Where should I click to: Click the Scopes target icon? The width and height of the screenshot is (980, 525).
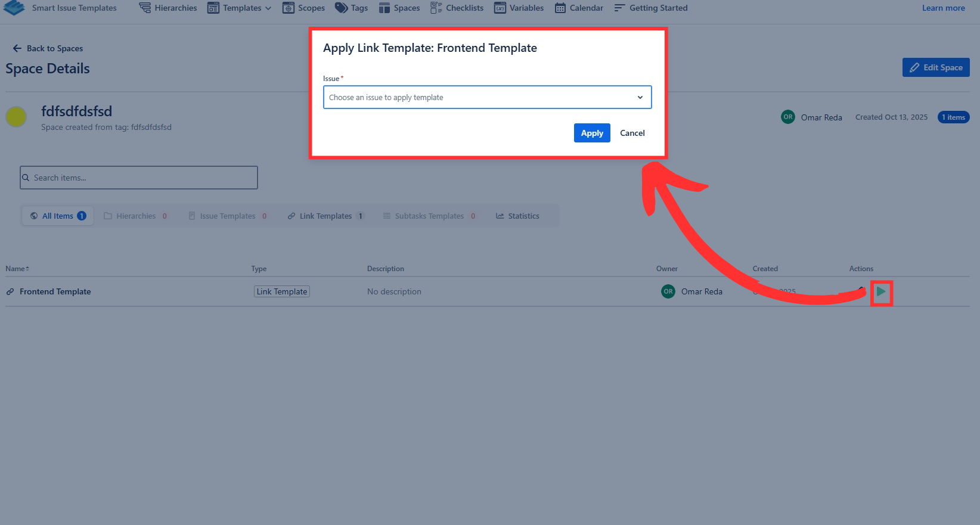click(289, 8)
